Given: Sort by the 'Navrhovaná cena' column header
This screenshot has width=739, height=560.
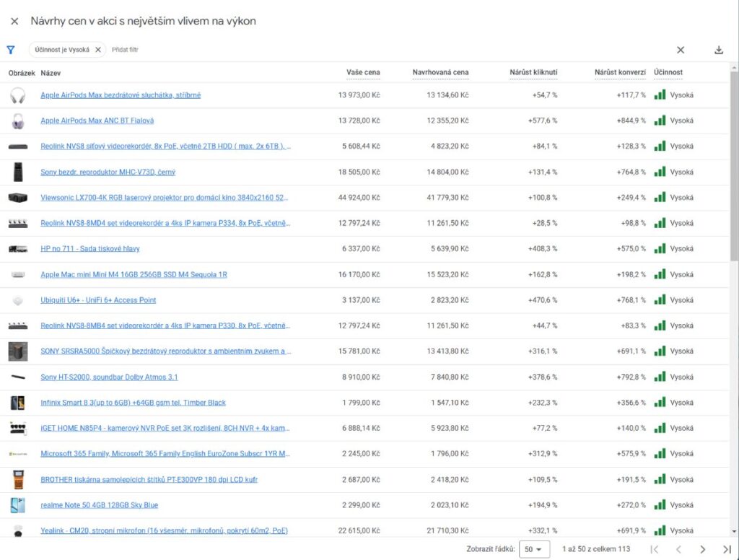Looking at the screenshot, I should tap(440, 73).
